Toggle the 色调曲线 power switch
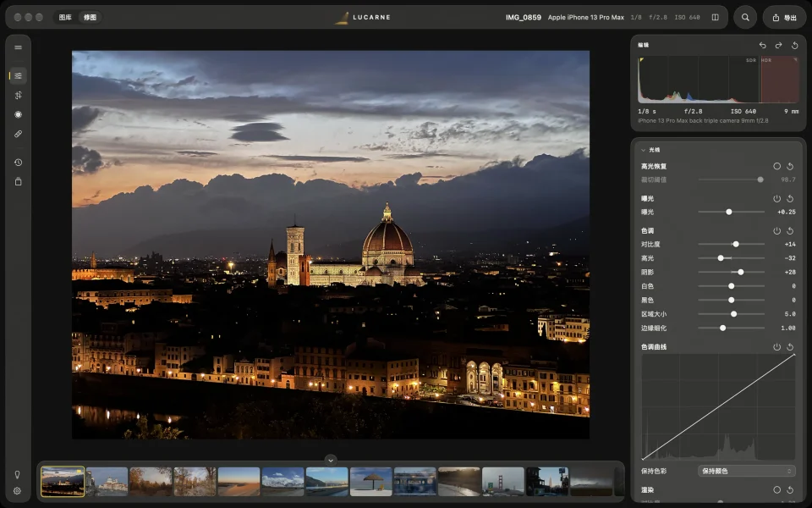 (x=776, y=347)
